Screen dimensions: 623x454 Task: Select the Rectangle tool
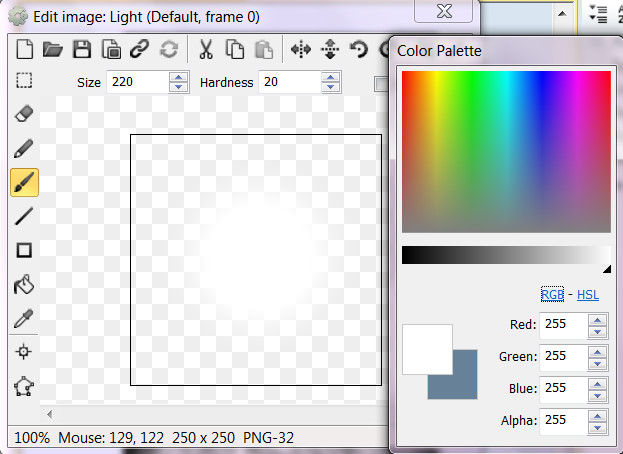point(24,250)
